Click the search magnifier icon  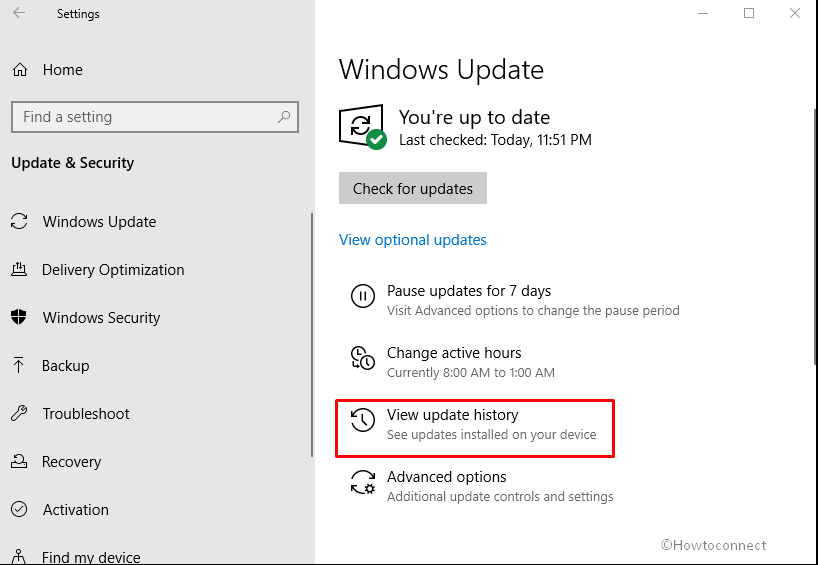coord(284,117)
